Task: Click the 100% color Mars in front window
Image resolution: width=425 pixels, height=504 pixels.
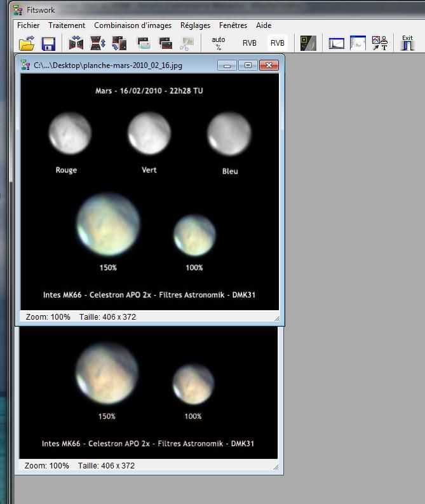Action: 194,235
